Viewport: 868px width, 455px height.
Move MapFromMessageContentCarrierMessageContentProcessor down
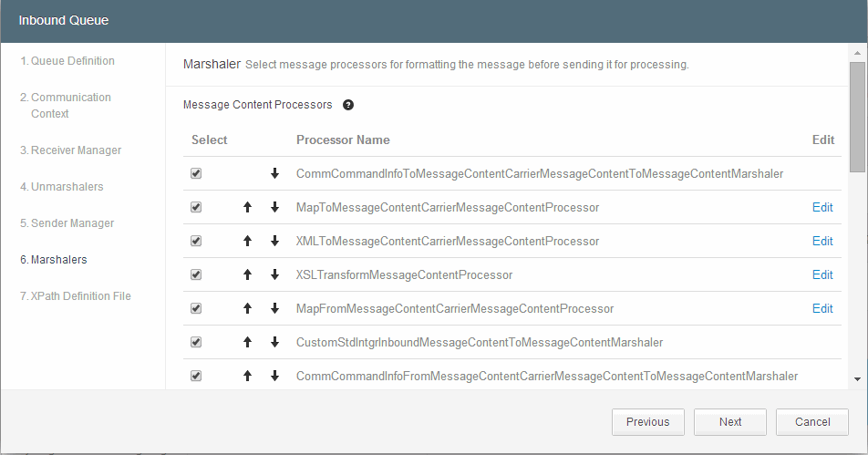(274, 308)
